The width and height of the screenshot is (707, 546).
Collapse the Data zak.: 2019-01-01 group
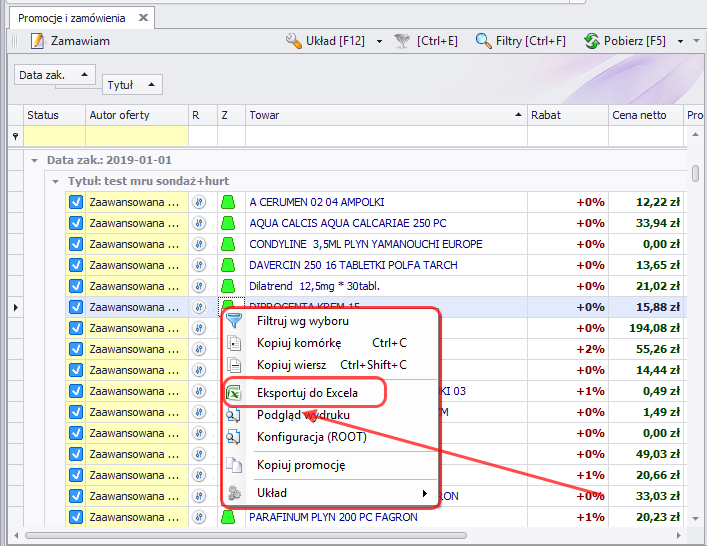34,160
